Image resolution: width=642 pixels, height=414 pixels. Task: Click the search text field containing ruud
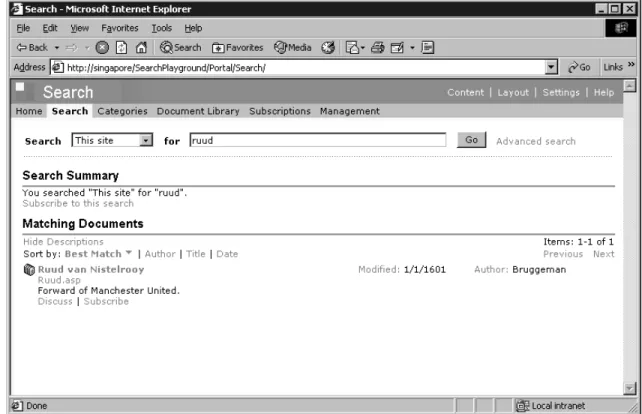(318, 140)
